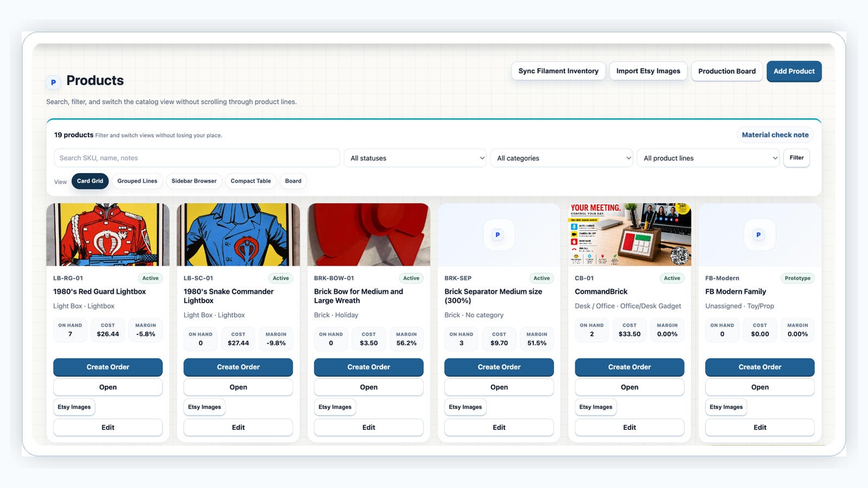Click Etsy Images on BRK-SEP card
Image resolution: width=868 pixels, height=488 pixels.
465,407
